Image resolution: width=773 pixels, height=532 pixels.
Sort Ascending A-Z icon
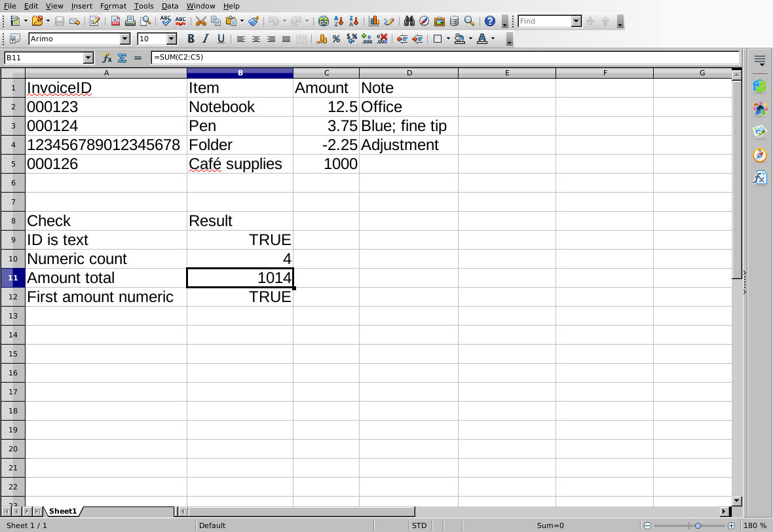[x=339, y=21]
